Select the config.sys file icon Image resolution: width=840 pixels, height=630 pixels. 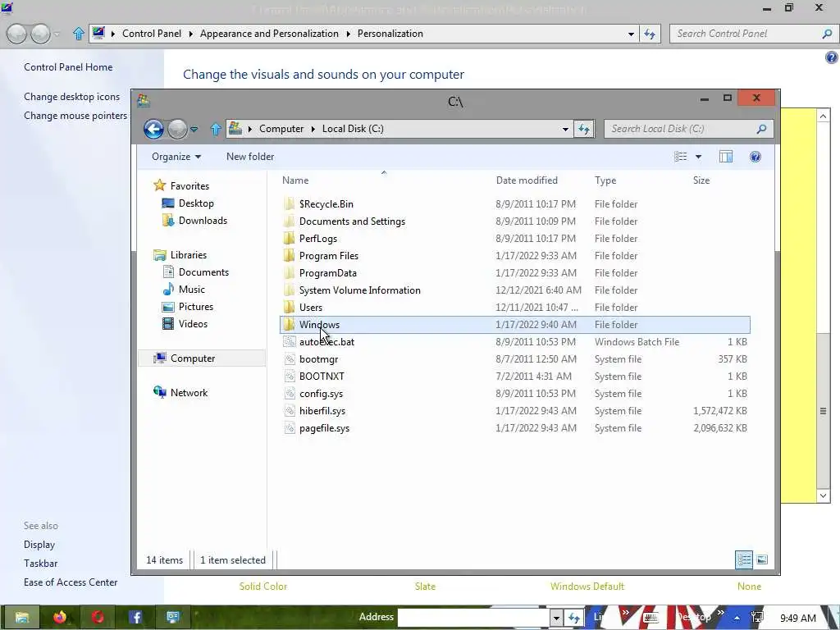tap(289, 393)
